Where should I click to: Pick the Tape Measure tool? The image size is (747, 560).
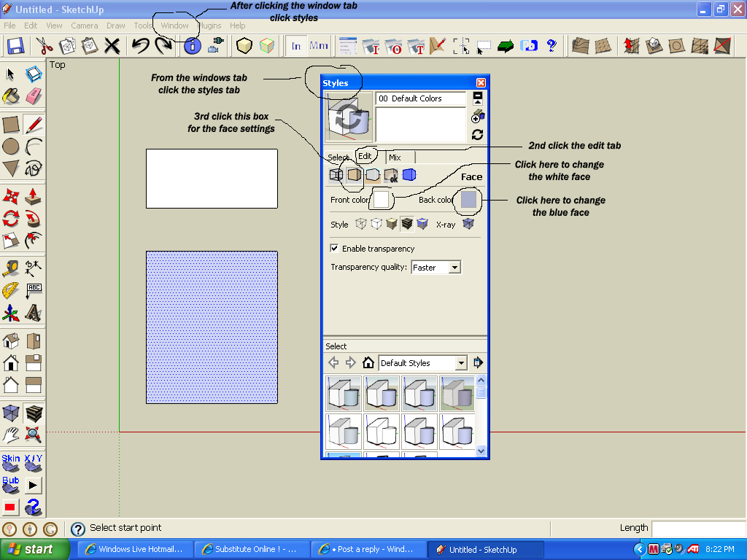pos(11,268)
